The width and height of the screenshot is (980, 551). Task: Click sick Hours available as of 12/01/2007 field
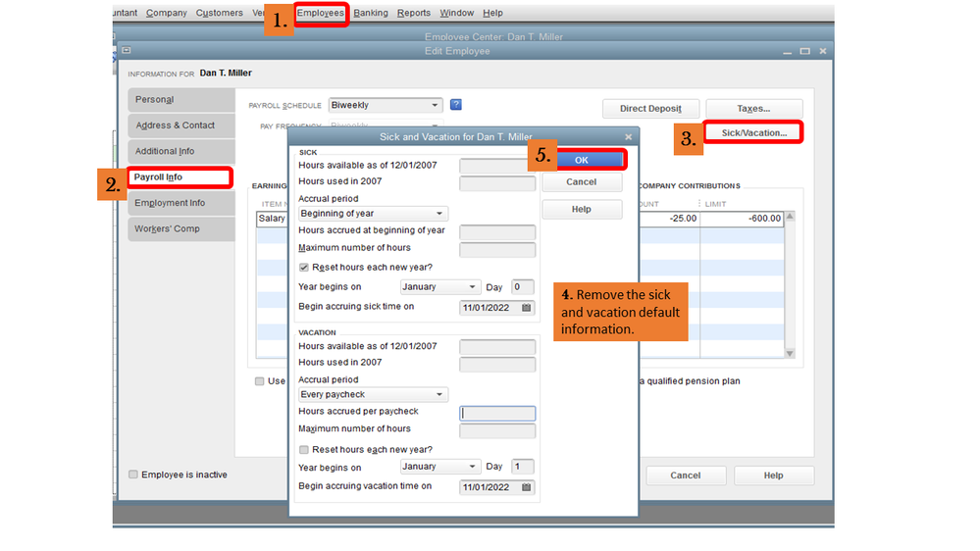tap(497, 166)
